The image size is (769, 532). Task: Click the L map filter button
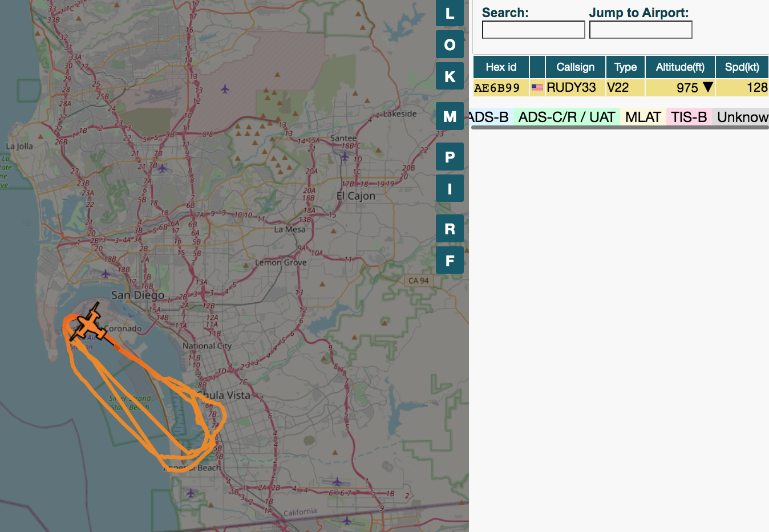point(450,13)
